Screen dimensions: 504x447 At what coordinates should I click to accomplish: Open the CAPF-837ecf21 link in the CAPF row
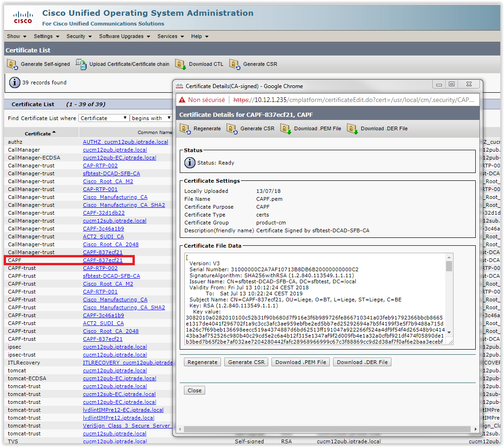coord(102,260)
